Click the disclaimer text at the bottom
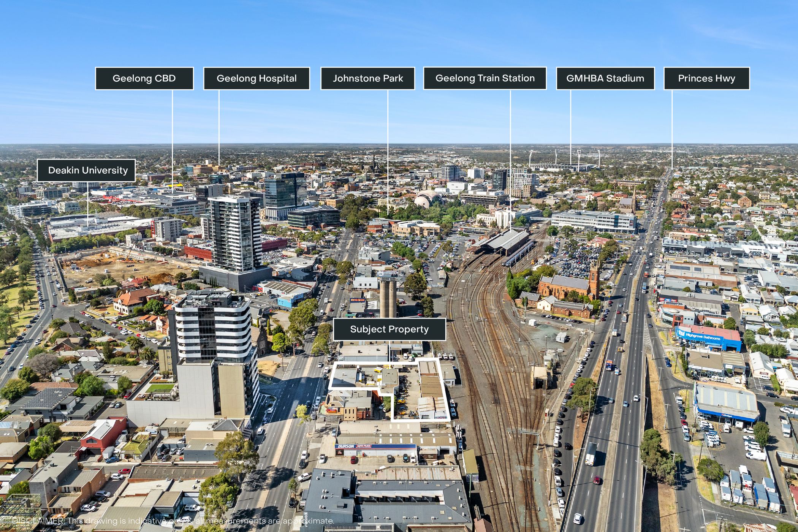Screen dimensions: 798x532 click(173, 521)
